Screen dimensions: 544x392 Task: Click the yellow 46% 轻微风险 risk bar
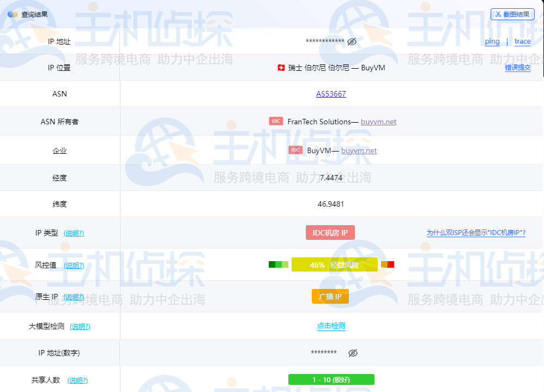tap(335, 264)
